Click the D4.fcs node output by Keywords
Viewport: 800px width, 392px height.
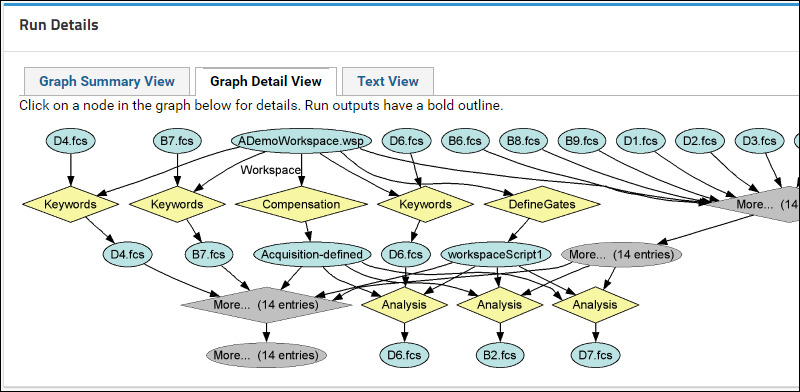(x=127, y=254)
